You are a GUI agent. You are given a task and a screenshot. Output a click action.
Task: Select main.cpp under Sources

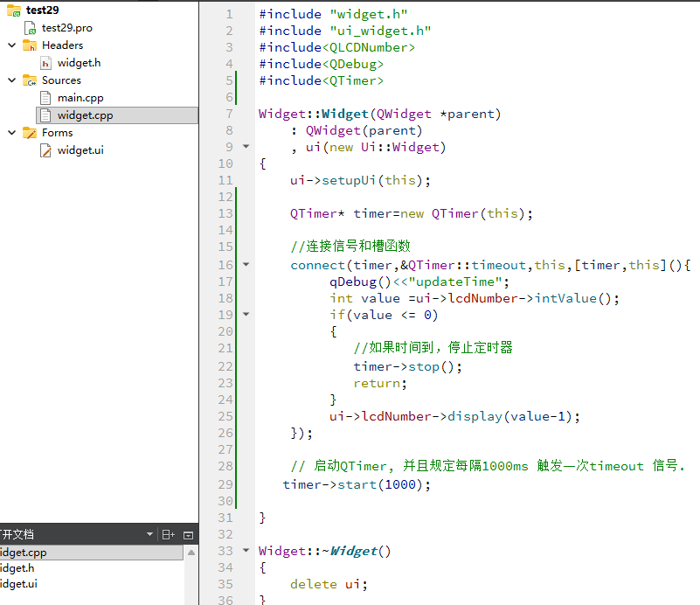point(80,98)
